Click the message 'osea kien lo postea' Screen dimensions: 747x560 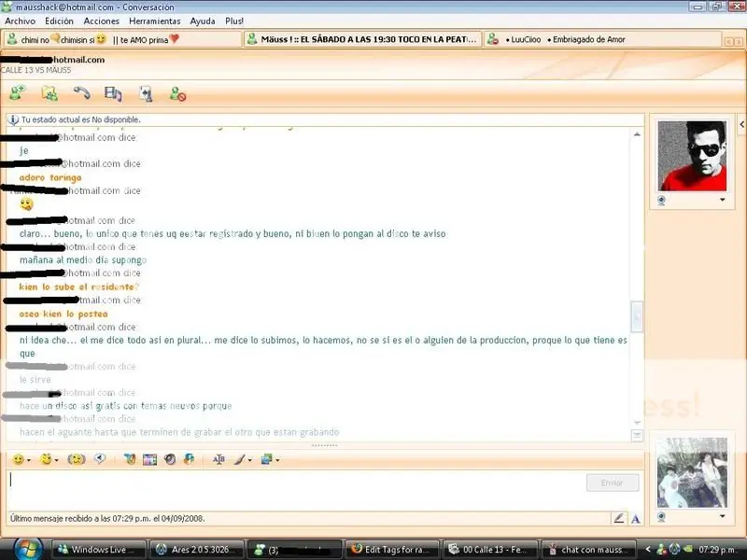tap(63, 314)
